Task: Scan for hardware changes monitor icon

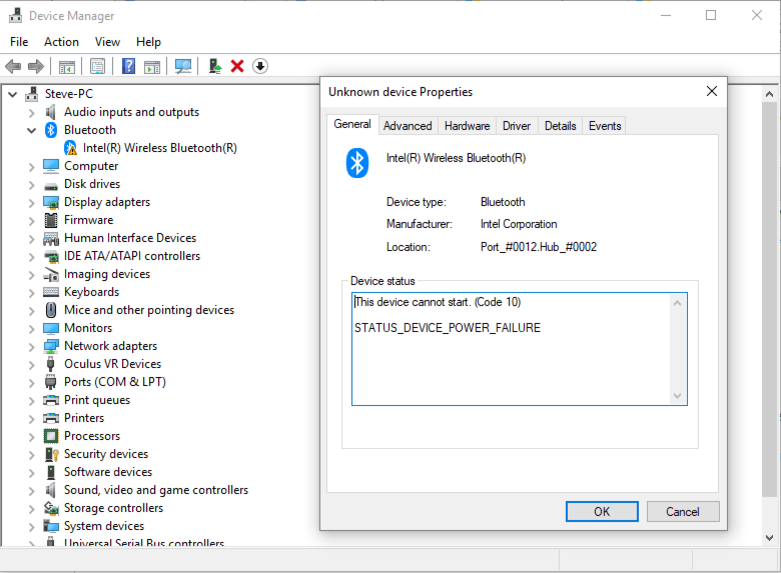Action: 183,66
